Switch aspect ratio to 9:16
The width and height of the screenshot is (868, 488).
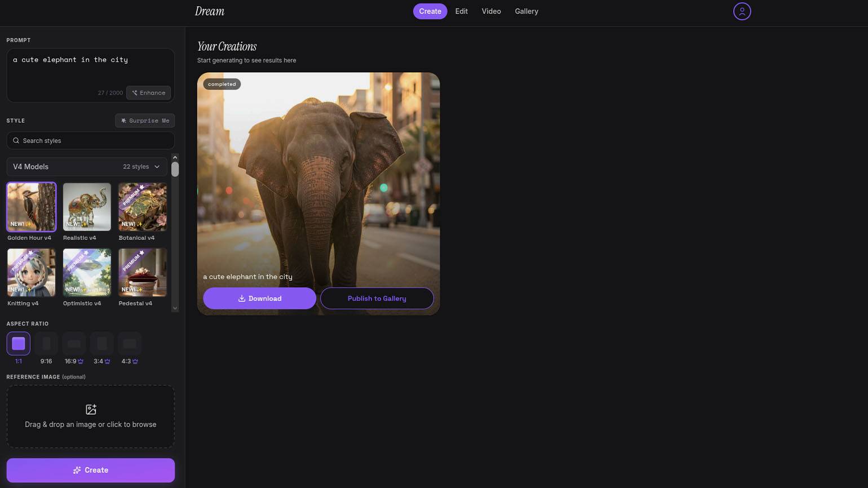pyautogui.click(x=46, y=344)
